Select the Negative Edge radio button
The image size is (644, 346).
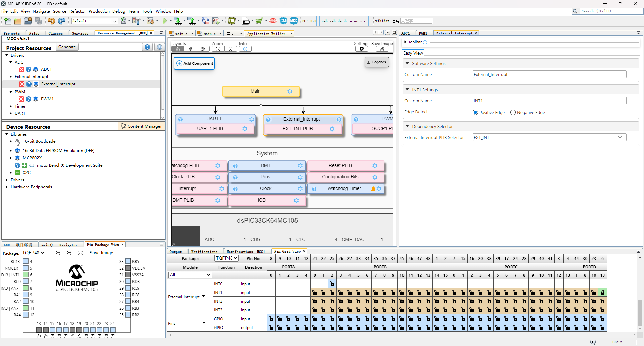[513, 113]
